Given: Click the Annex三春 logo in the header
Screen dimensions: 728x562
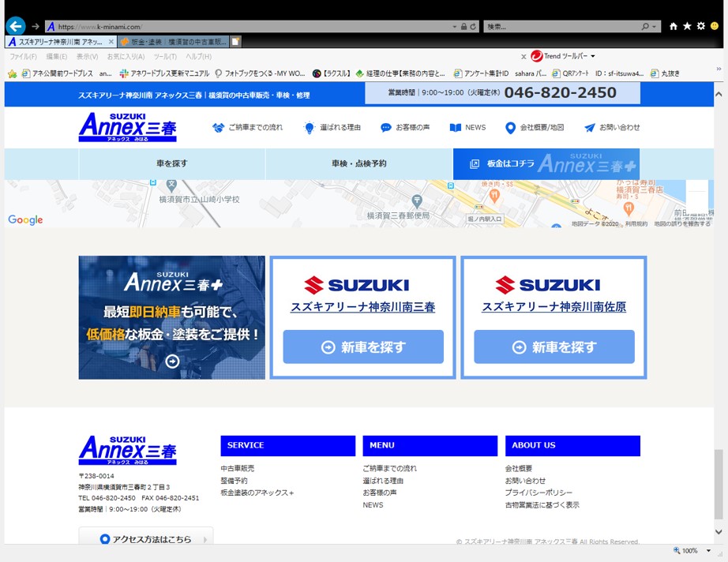Looking at the screenshot, I should pyautogui.click(x=128, y=127).
